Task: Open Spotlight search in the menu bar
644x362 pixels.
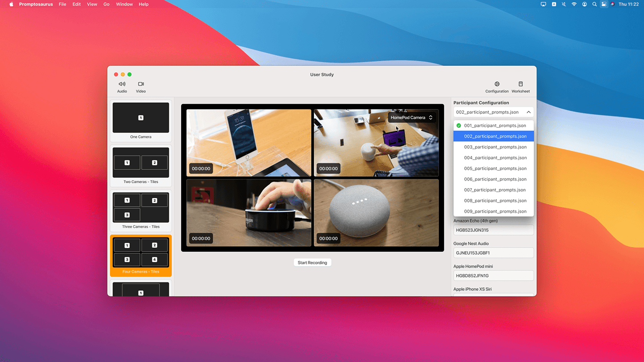Action: click(594, 4)
